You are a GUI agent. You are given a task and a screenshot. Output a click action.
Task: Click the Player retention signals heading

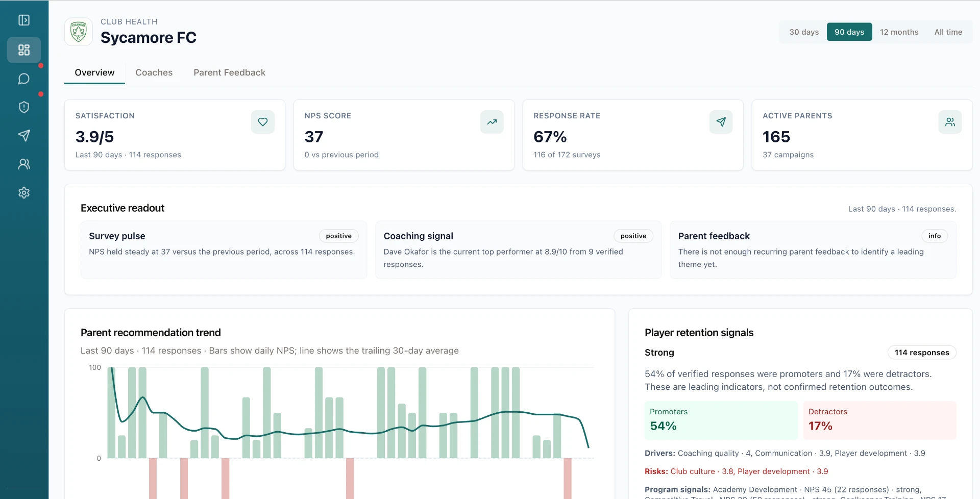click(699, 333)
